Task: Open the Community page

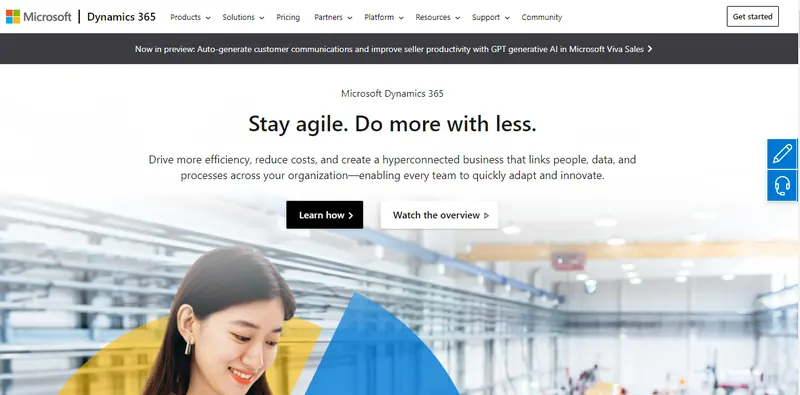Action: (x=542, y=17)
